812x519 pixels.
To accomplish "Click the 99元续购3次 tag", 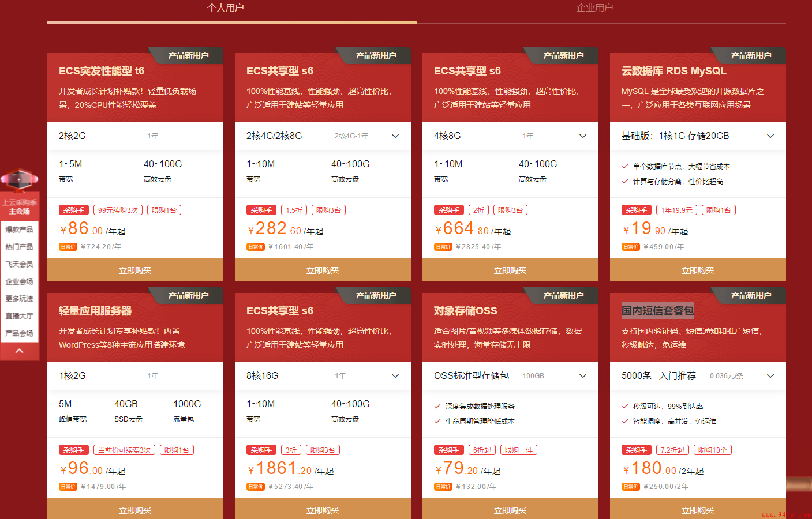I will (x=118, y=210).
